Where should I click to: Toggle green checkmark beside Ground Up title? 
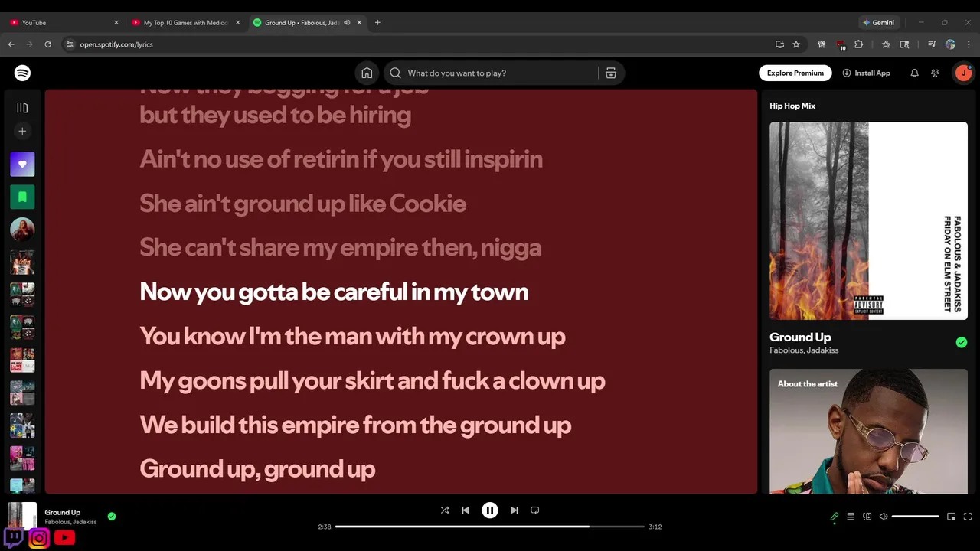(962, 342)
